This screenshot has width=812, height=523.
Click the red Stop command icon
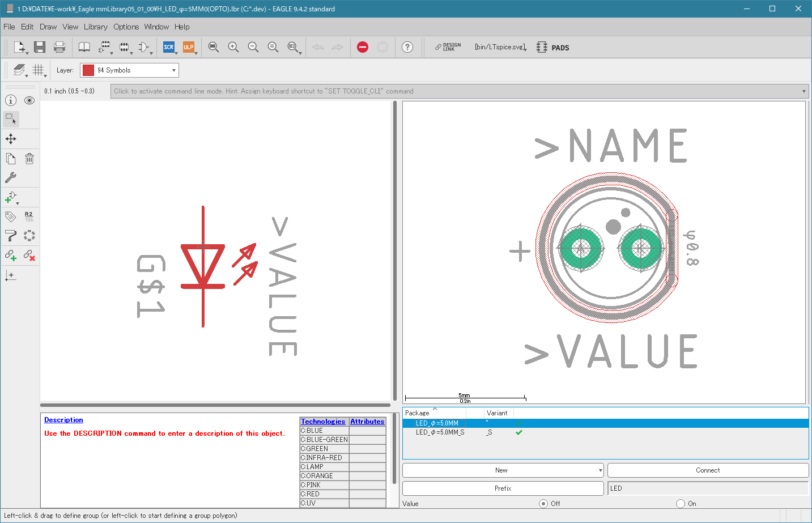pos(363,47)
